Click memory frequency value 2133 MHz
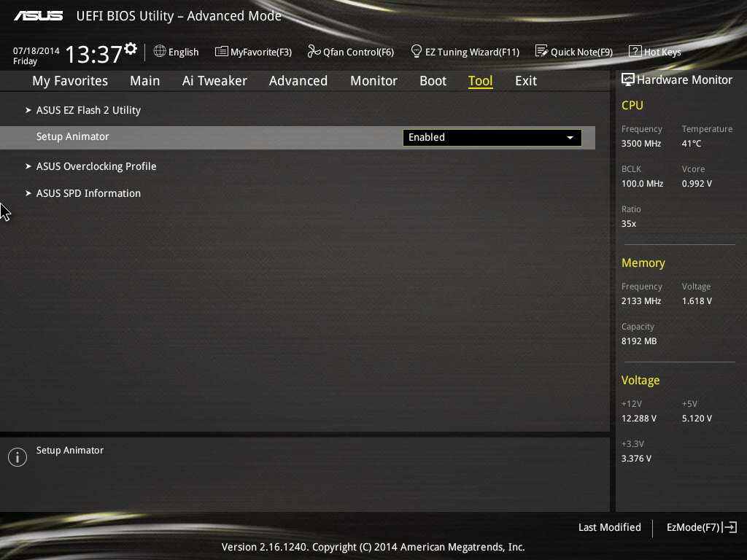 click(x=641, y=301)
